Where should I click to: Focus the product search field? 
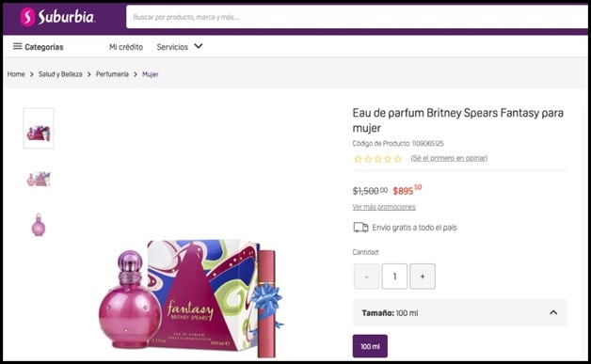(x=357, y=17)
